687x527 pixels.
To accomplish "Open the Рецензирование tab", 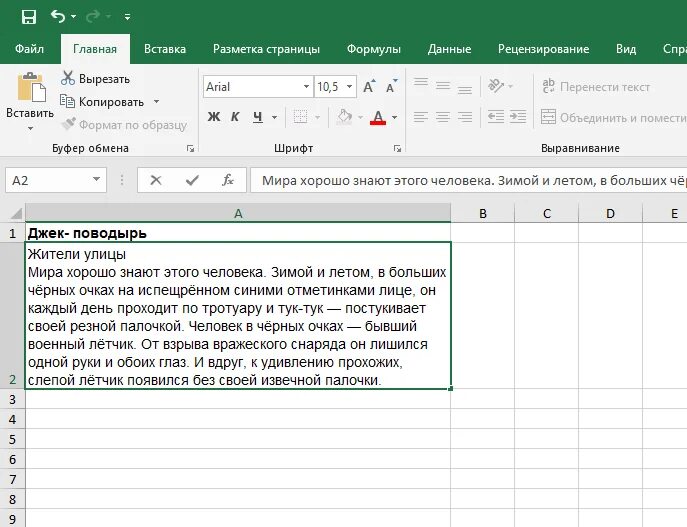I will (543, 49).
